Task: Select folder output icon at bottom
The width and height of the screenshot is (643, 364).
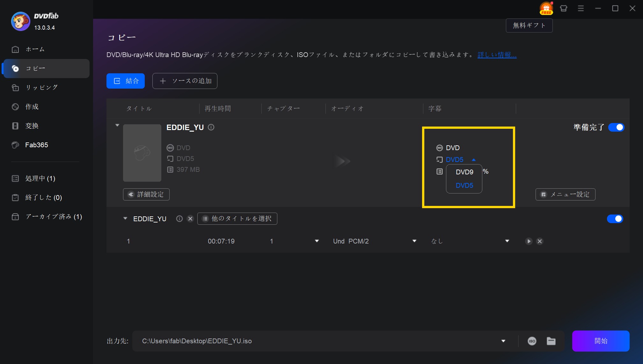Action: tap(551, 341)
